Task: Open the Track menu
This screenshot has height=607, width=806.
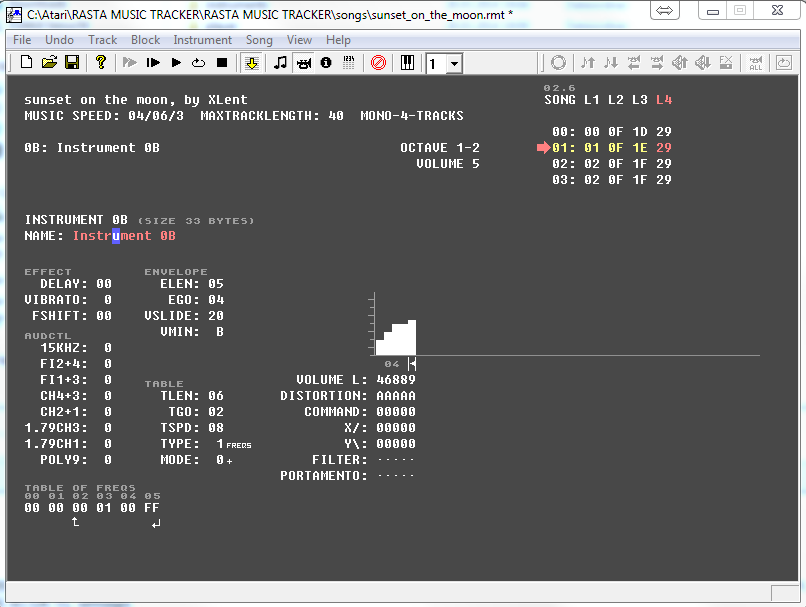Action: pos(103,40)
